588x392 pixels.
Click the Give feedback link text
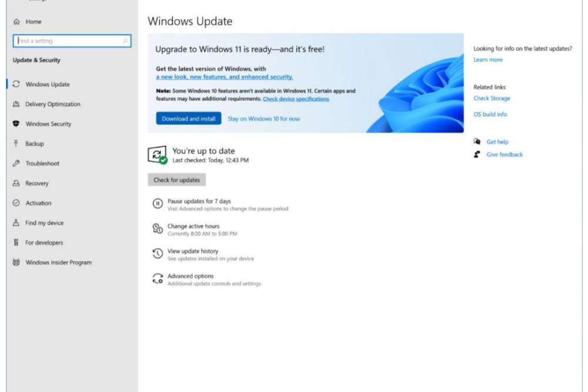click(505, 155)
